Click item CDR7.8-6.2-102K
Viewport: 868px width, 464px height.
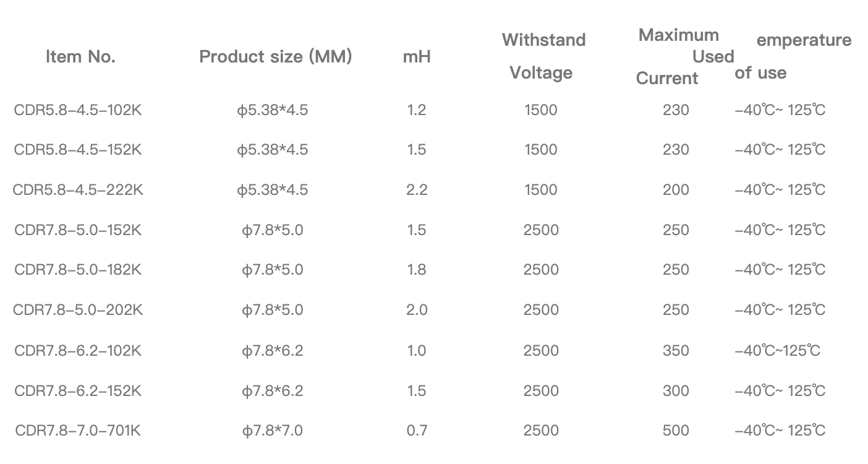[x=78, y=351]
